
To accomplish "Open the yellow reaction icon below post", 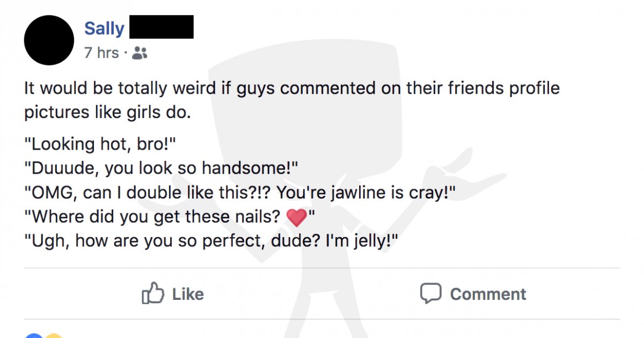I will 54,335.
